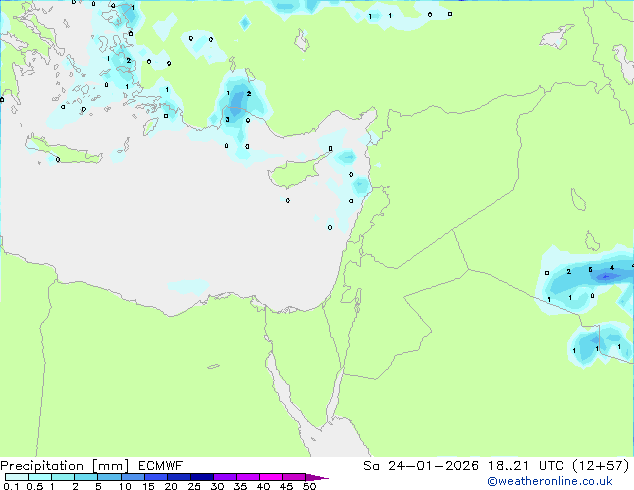634x490 pixels.
Task: Select the 25–30 mm navy legend segment
Action: click(x=201, y=477)
